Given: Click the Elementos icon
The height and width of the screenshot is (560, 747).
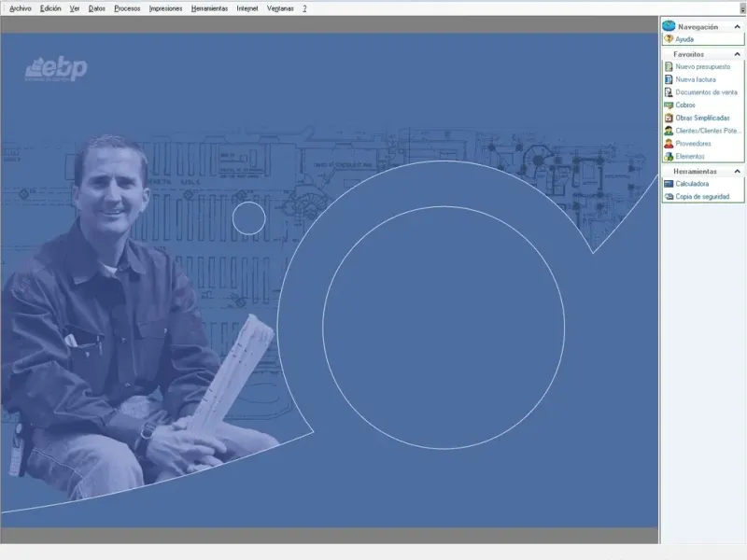Looking at the screenshot, I should point(669,156).
